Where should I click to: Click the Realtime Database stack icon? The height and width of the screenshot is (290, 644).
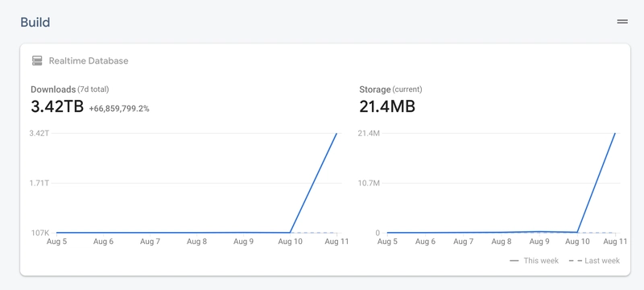click(37, 60)
